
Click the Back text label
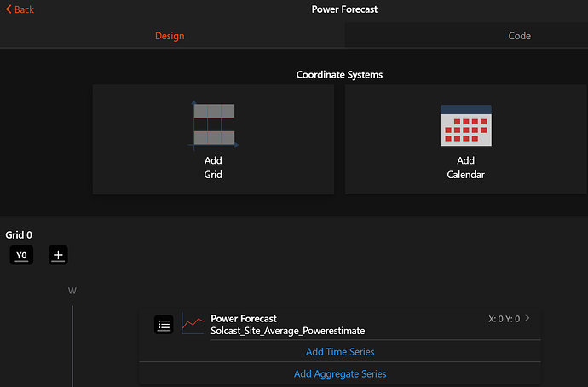pyautogui.click(x=25, y=9)
